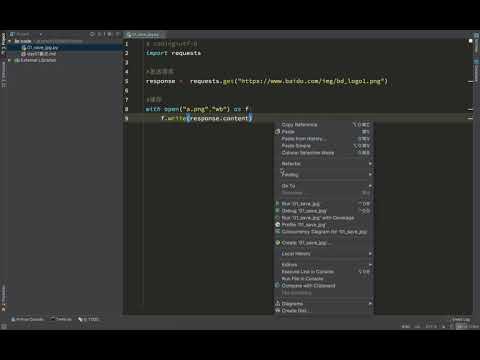
Task: Click the Debug bug icon in menu
Action: (x=277, y=211)
